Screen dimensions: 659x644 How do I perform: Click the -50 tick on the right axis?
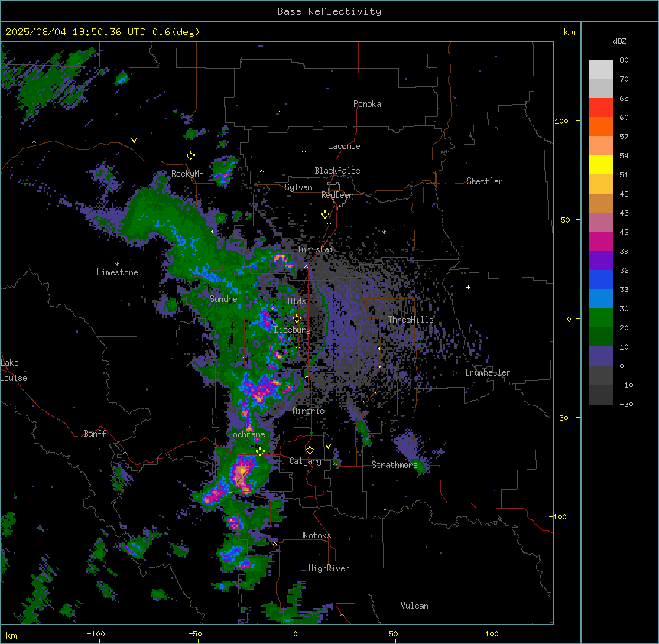pyautogui.click(x=561, y=418)
